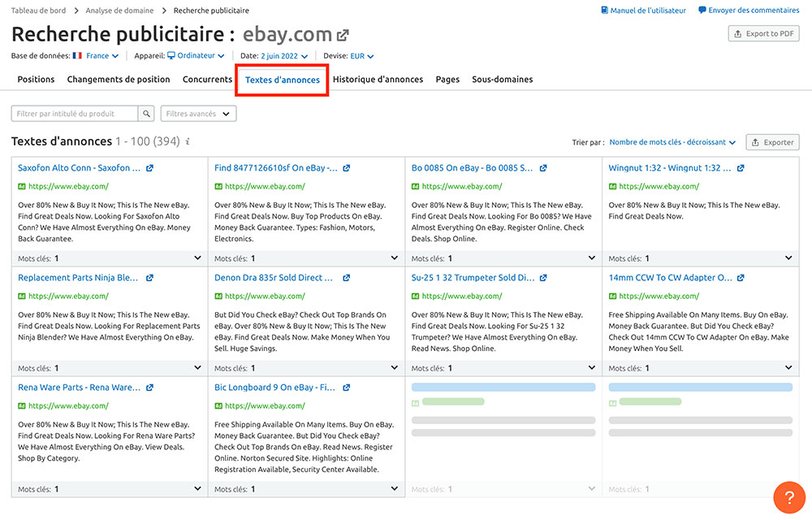Screen dimensions: 812x520
Task: Open external link icon for Bo 0085 ad
Action: (543, 168)
